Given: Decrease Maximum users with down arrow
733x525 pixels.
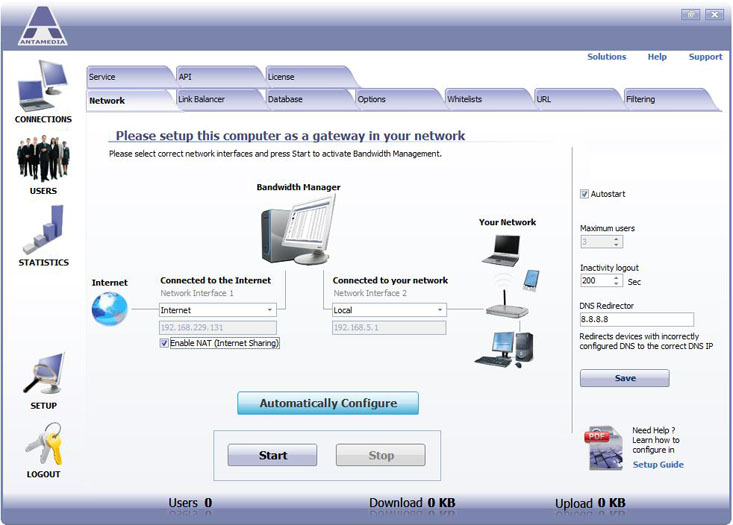Looking at the screenshot, I should click(617, 245).
